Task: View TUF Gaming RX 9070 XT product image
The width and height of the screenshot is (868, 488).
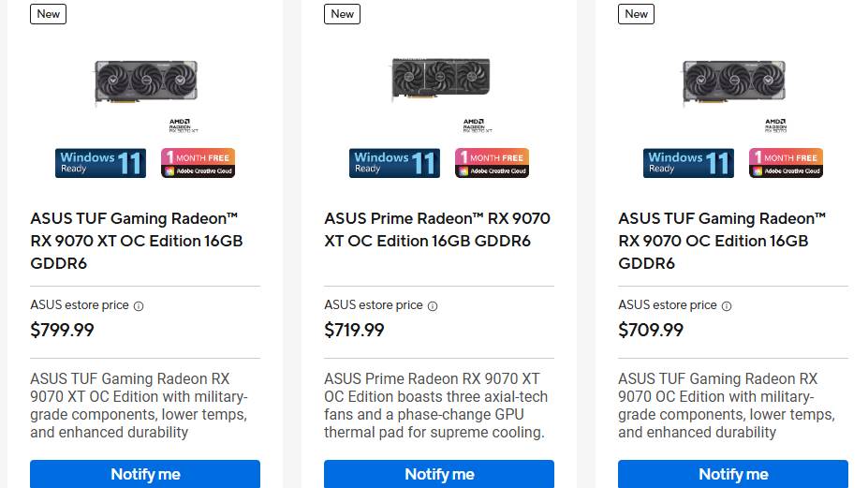Action: pos(145,83)
